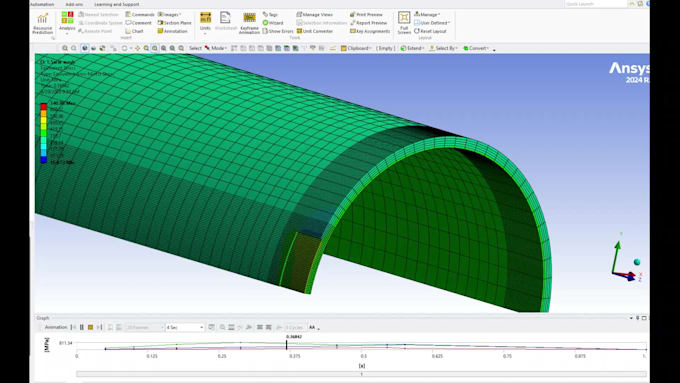
Task: Open the Convert dropdown
Action: (476, 48)
